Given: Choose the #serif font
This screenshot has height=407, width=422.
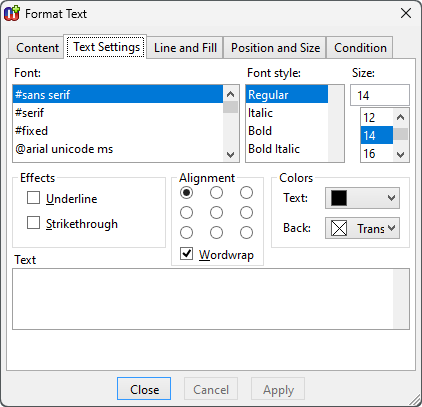Looking at the screenshot, I should click(118, 113).
